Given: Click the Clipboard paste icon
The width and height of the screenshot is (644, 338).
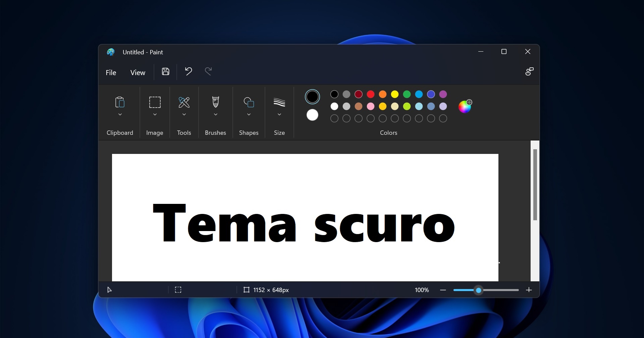Looking at the screenshot, I should (x=120, y=102).
